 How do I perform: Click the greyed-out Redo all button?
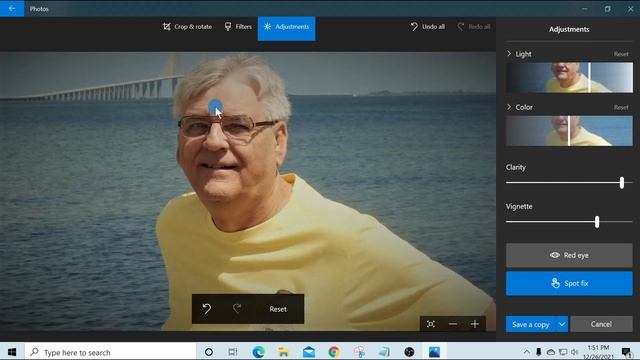474,27
